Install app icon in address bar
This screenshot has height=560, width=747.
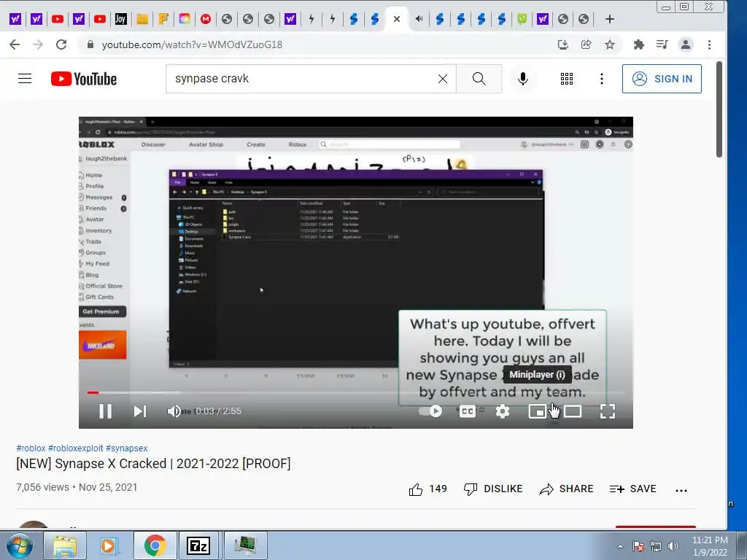point(562,44)
